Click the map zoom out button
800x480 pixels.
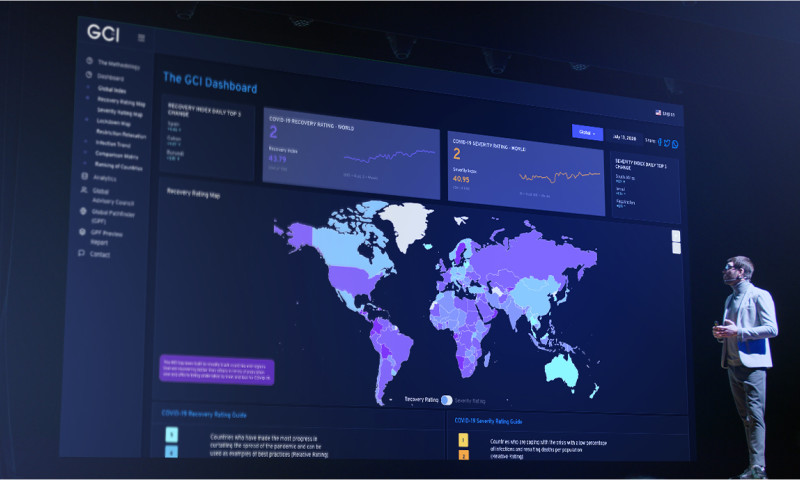point(676,248)
